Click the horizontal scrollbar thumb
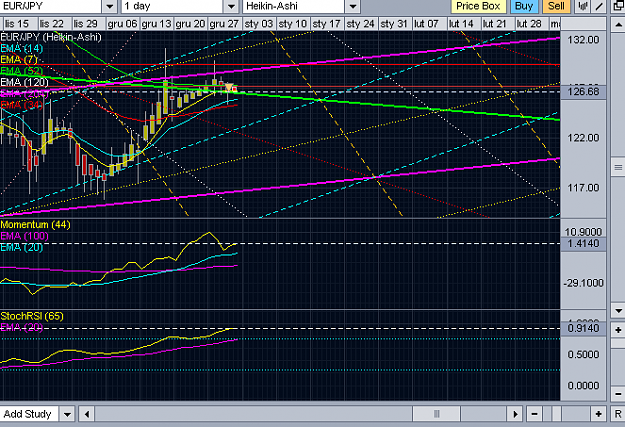Viewport: 625px width, 427px height. (436, 414)
